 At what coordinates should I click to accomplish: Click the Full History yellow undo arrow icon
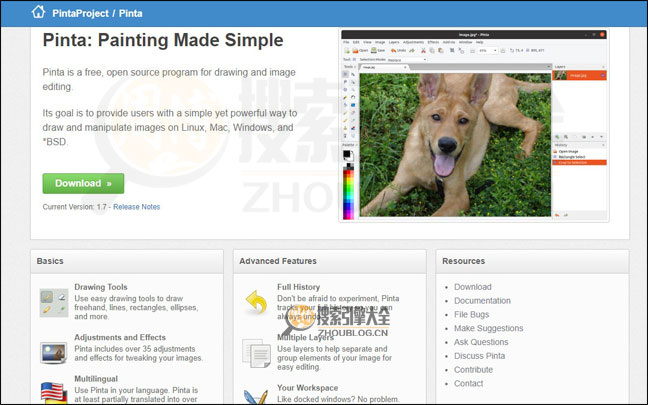tap(256, 302)
